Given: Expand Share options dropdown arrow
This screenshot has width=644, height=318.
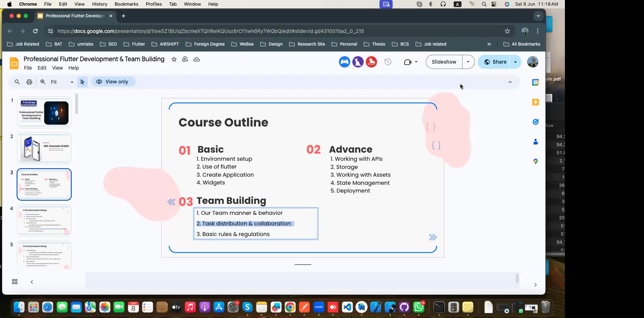Looking at the screenshot, I should [x=515, y=62].
